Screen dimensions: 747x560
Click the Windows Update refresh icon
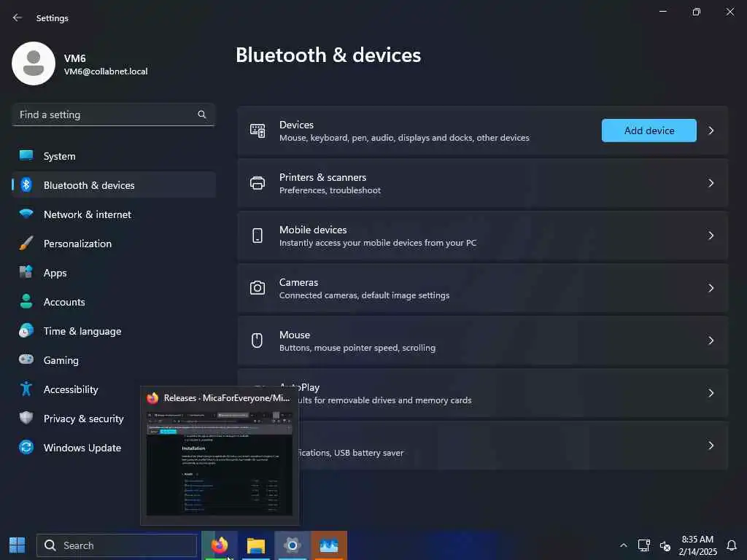point(26,447)
